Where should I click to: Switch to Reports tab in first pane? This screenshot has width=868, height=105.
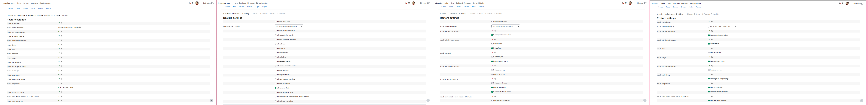pyautogui.click(x=48, y=8)
